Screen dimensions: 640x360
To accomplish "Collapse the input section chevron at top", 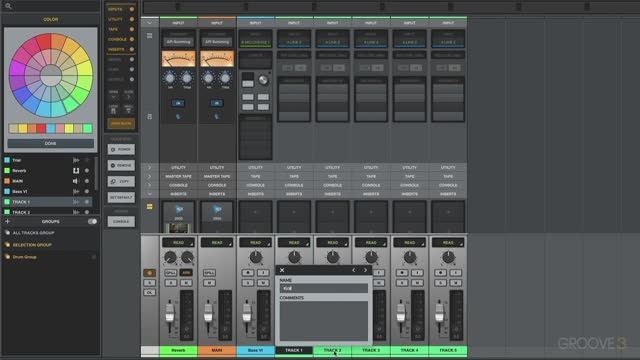I will click(149, 23).
